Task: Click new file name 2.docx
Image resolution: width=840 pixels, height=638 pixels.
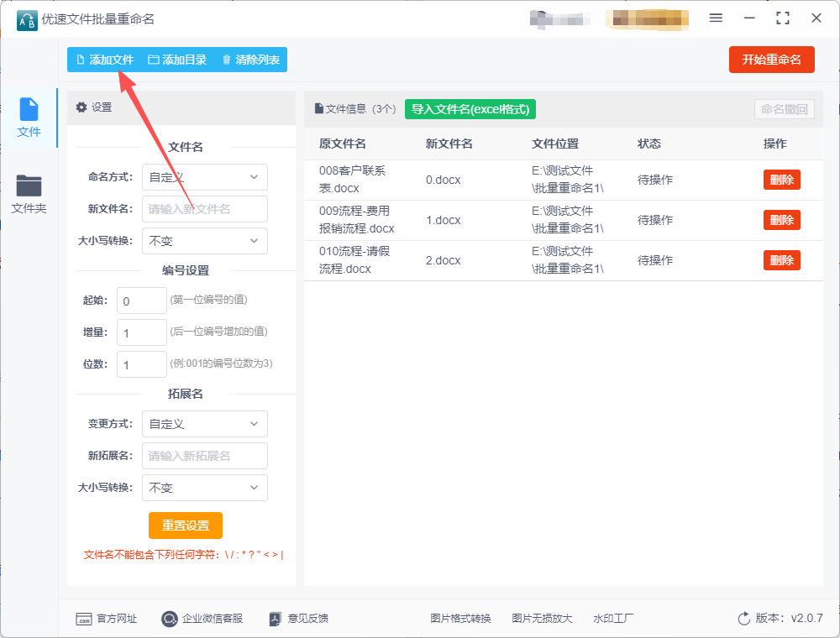Action: 443,260
